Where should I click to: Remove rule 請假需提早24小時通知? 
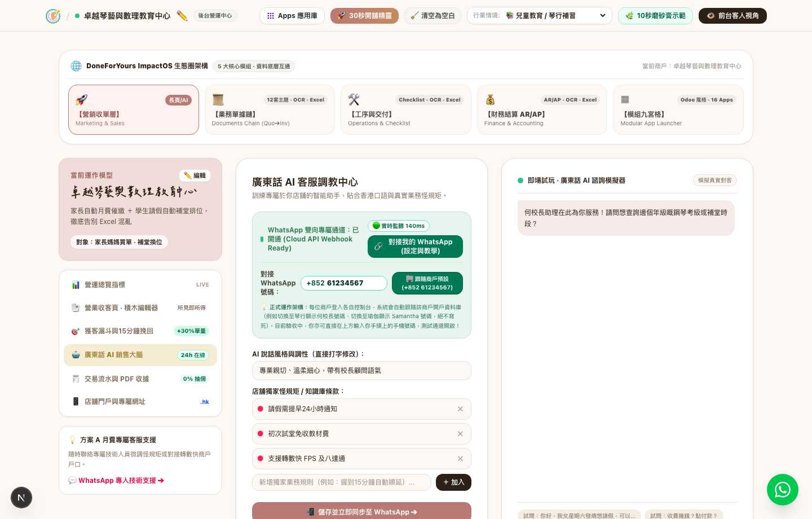pos(460,409)
